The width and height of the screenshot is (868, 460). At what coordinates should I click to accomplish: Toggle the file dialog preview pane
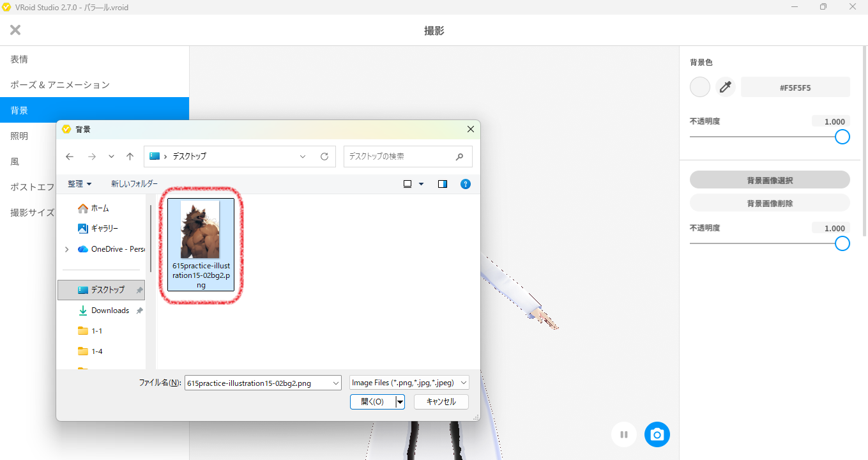(x=443, y=184)
